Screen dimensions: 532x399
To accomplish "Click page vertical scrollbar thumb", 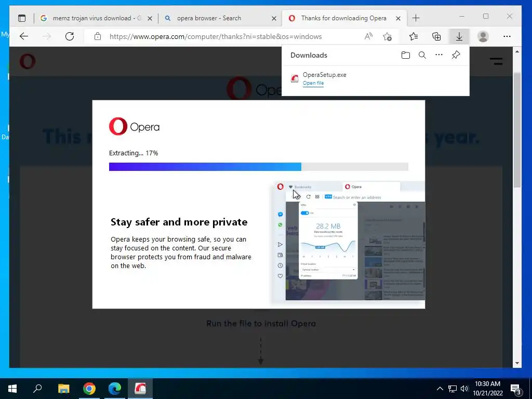I will (x=517, y=130).
